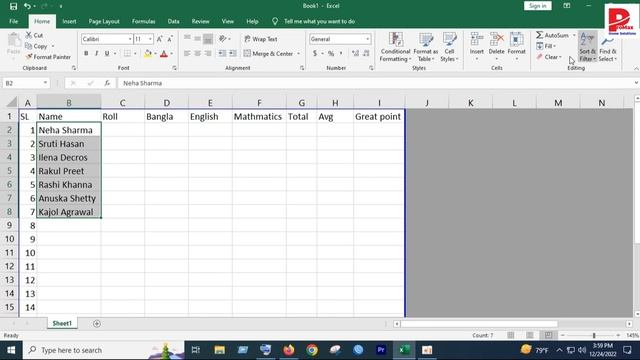Open Format as Table gallery
The height and width of the screenshot is (360, 640).
click(x=426, y=47)
